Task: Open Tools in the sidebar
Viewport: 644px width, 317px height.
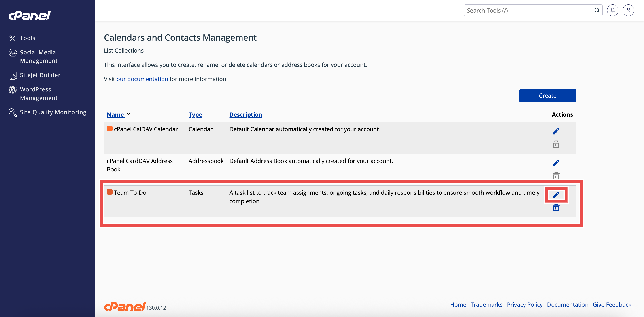Action: [x=27, y=38]
